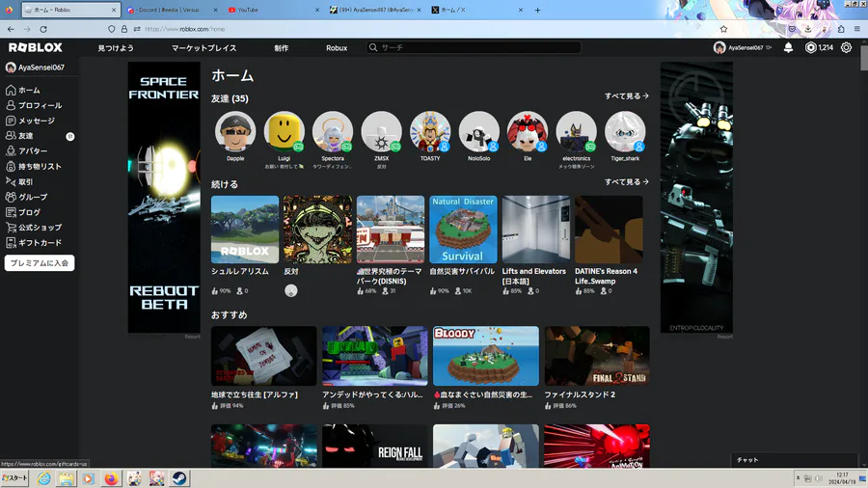Open マーケットプレイス in top navigation
868x488 pixels.
coord(203,48)
